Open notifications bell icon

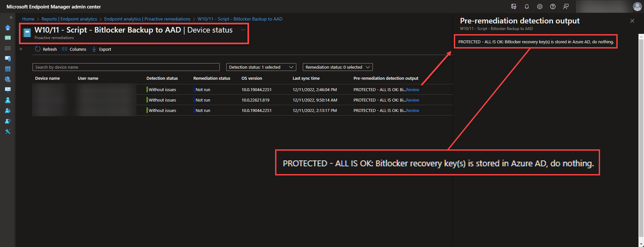click(x=527, y=7)
